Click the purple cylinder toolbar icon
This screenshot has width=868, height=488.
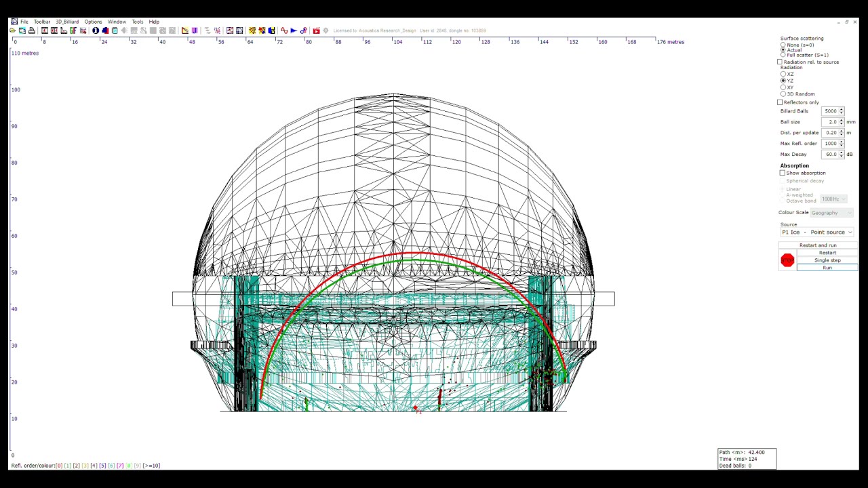(x=195, y=30)
